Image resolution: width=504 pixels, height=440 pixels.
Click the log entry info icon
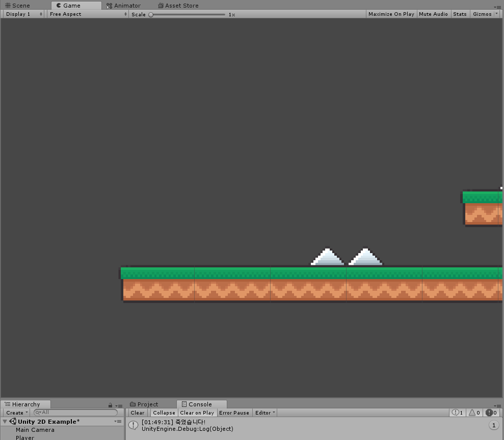coord(133,425)
